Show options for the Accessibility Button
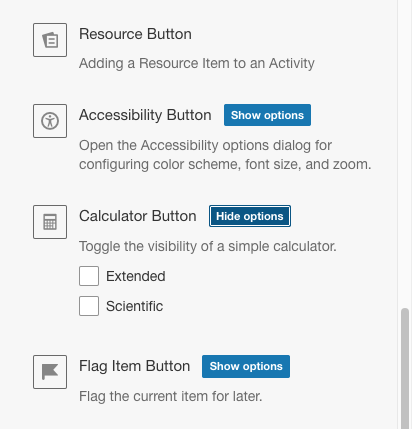This screenshot has height=429, width=419. point(267,115)
